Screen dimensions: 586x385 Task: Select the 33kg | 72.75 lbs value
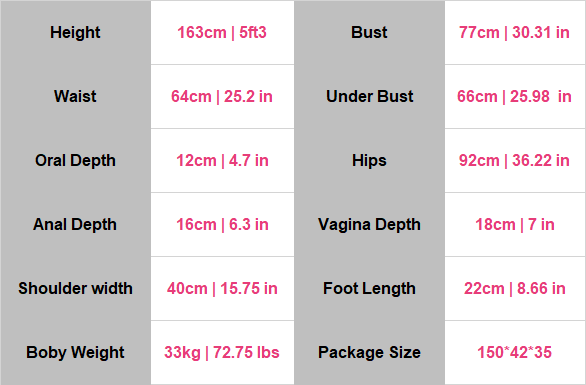222,352
